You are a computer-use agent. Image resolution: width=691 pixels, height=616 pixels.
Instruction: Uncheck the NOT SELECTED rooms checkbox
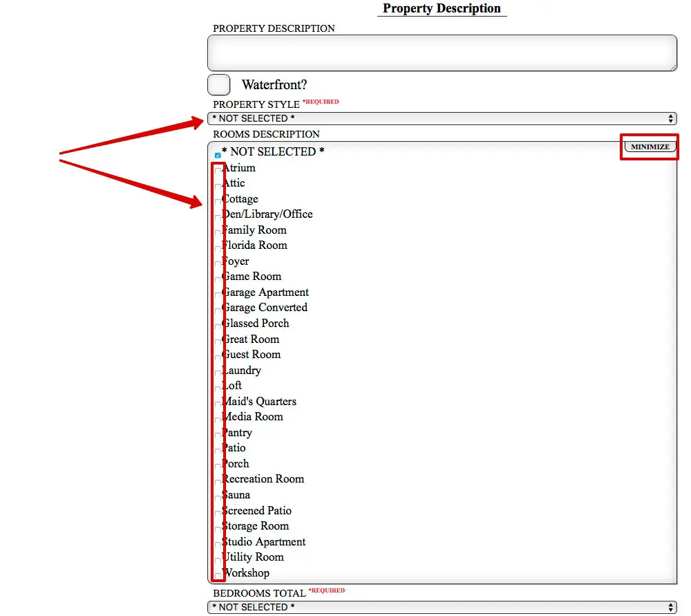pos(218,155)
